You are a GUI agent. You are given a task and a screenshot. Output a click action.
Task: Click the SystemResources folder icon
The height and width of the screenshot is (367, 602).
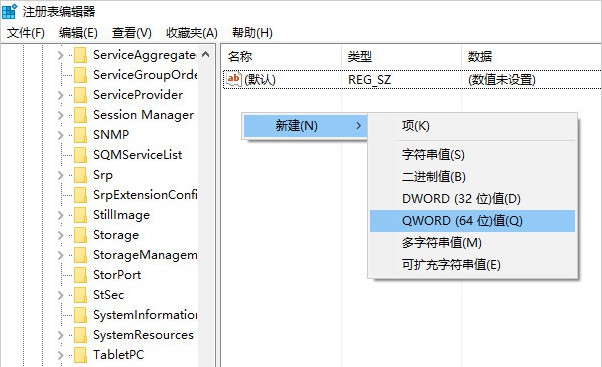point(80,335)
